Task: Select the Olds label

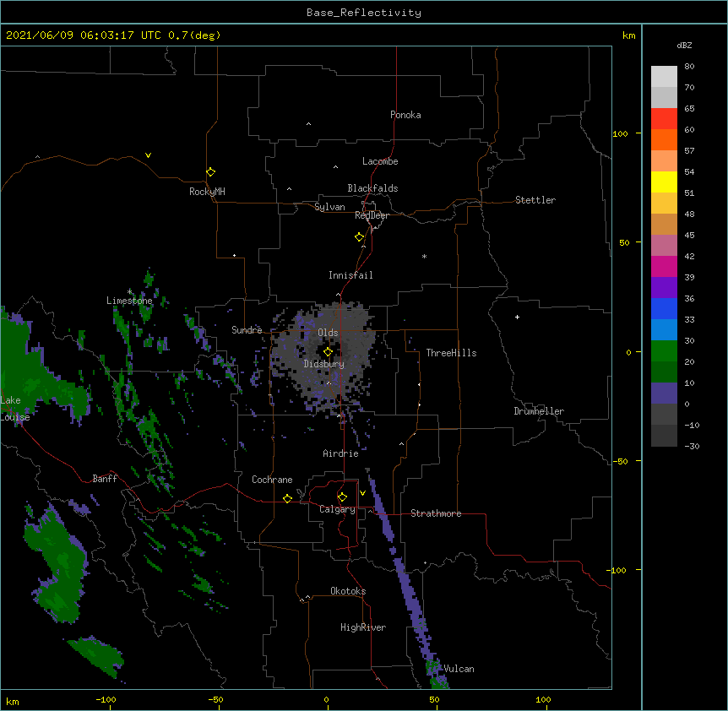Action: pyautogui.click(x=328, y=333)
